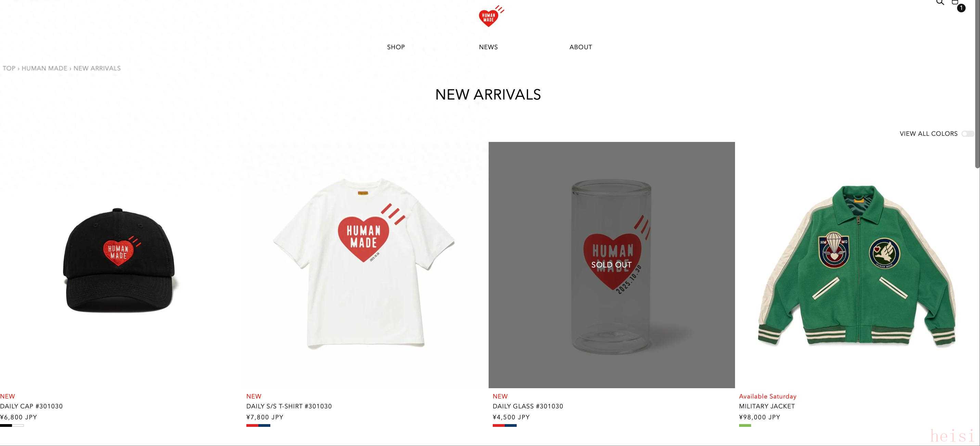This screenshot has width=980, height=446.
Task: Select the navy swatch for the T-Shirt
Action: [x=265, y=425]
